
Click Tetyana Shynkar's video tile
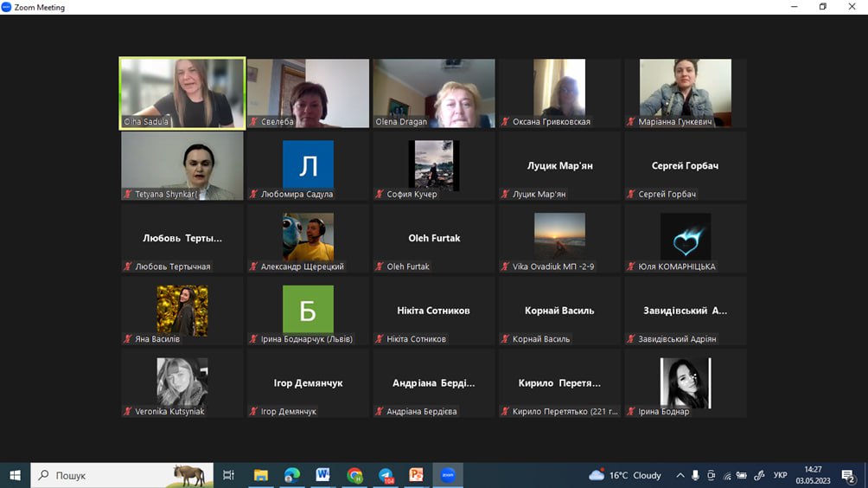point(182,166)
